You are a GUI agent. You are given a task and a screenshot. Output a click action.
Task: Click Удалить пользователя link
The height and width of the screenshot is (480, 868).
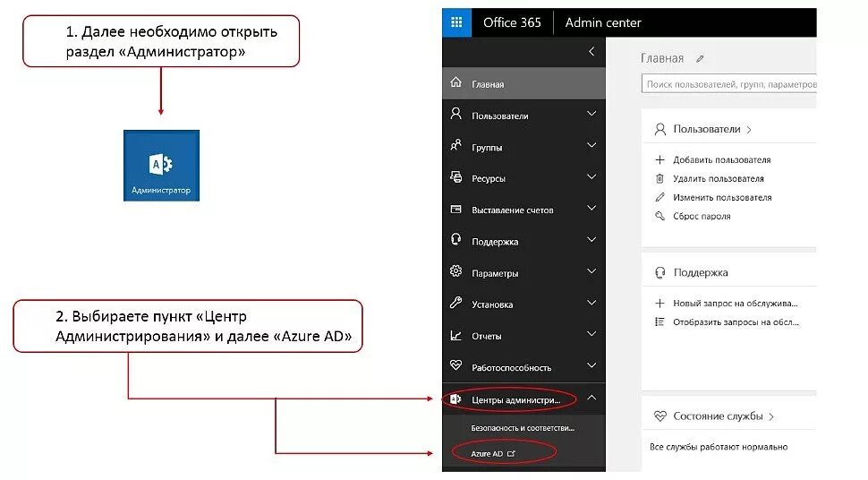click(x=719, y=178)
